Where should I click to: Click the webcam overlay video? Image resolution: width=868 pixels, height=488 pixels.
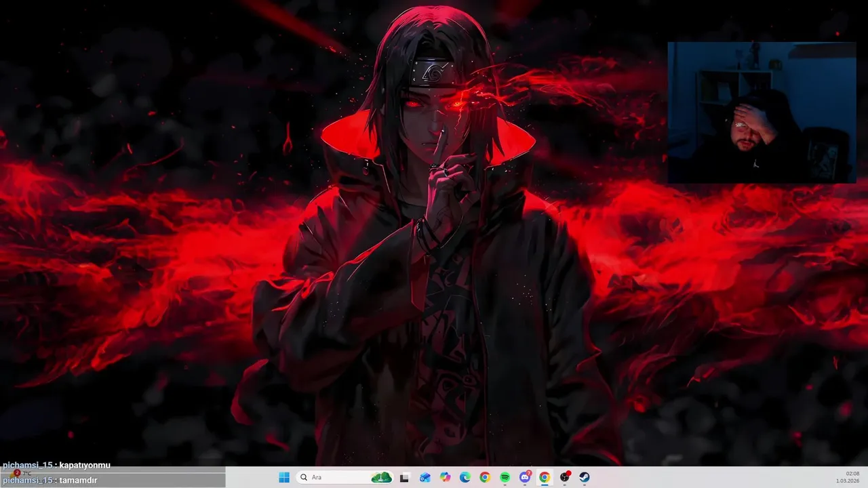pyautogui.click(x=762, y=113)
